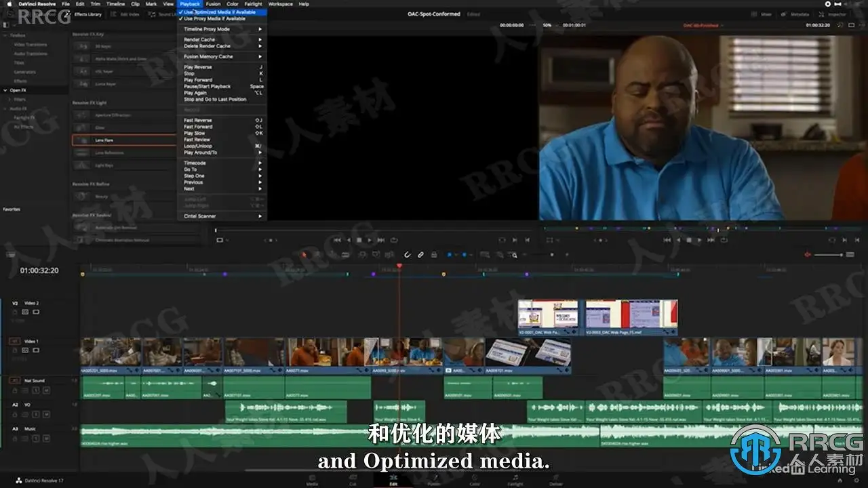Click the snapping magnet icon in toolbar

(408, 255)
